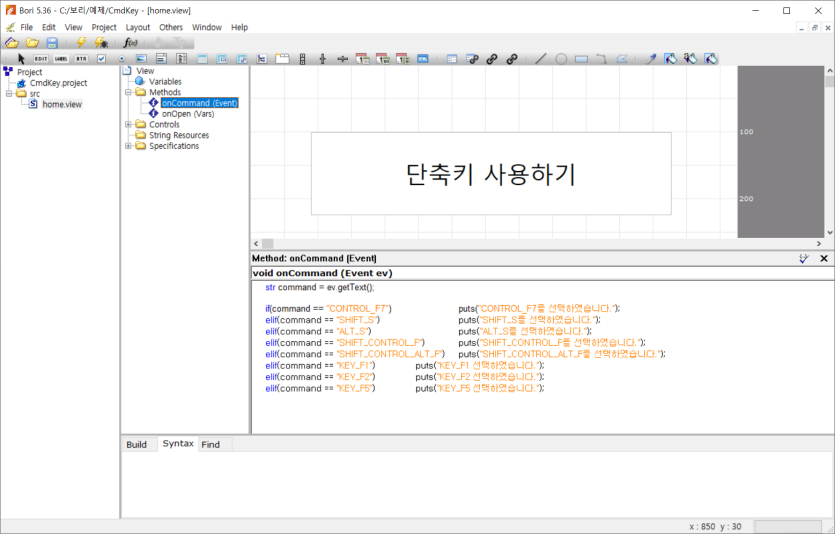Switch to the Build tab
This screenshot has height=534, width=835.
coord(137,445)
